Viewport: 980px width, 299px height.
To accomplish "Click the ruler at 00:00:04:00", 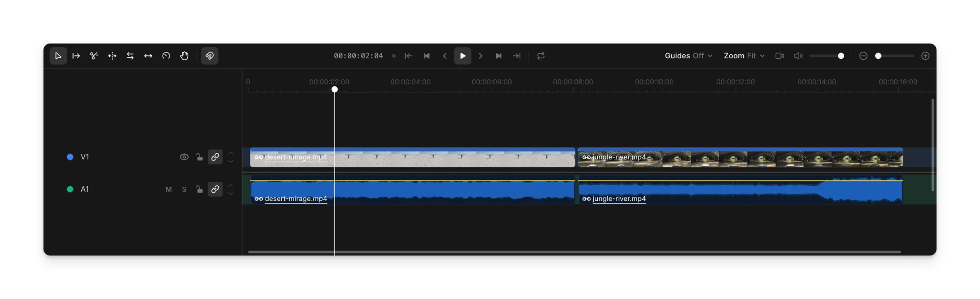I will (411, 82).
